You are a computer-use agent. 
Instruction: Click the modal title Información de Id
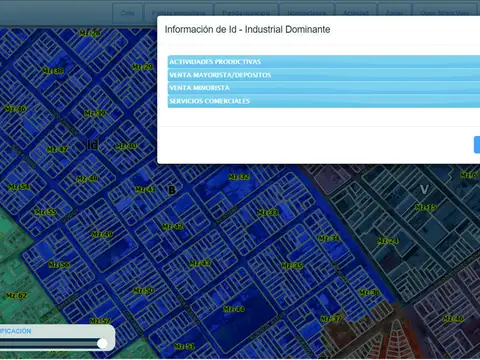click(x=247, y=29)
